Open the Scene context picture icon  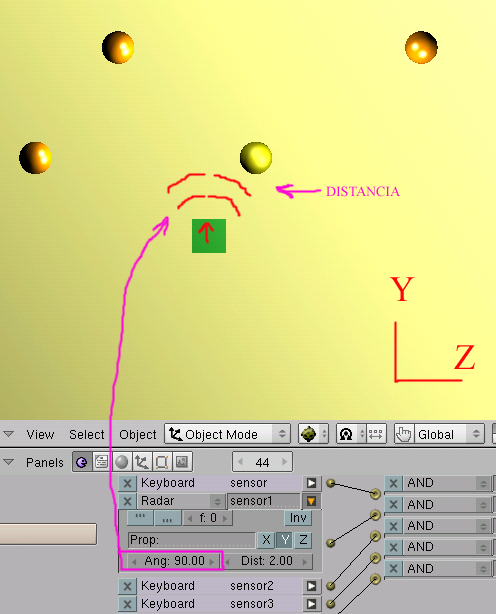pyautogui.click(x=181, y=462)
